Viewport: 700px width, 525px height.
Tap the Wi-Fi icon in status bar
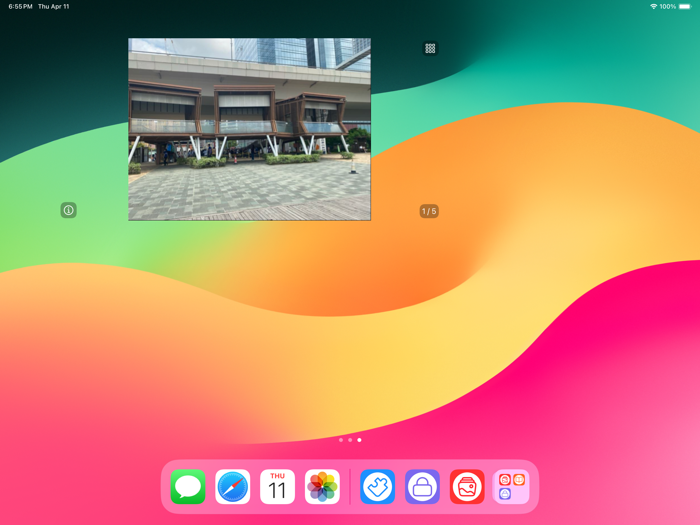coord(654,6)
